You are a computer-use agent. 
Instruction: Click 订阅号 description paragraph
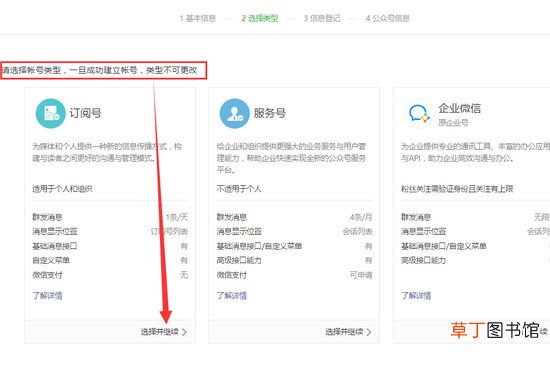click(107, 152)
